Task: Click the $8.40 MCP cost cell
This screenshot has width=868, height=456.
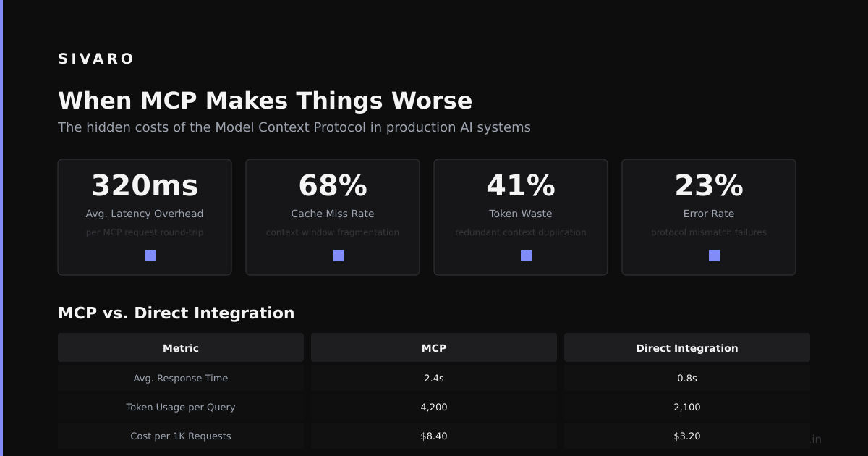Action: 434,436
